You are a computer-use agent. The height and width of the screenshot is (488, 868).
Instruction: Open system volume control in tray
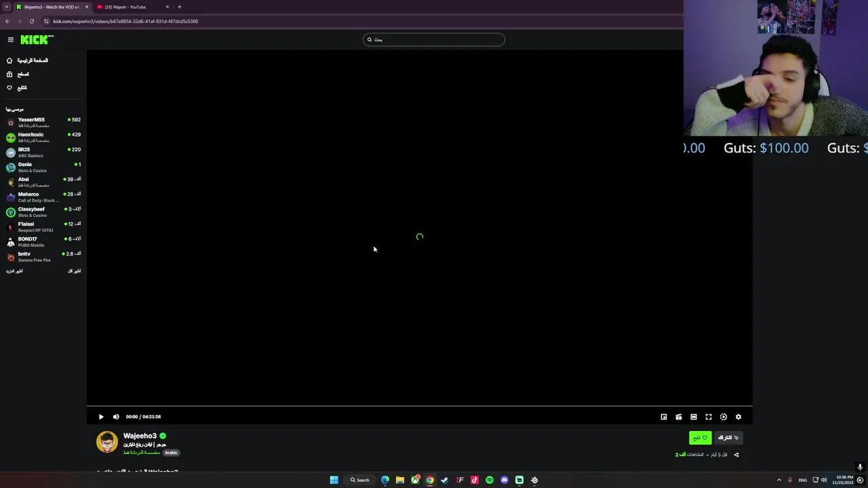(824, 480)
